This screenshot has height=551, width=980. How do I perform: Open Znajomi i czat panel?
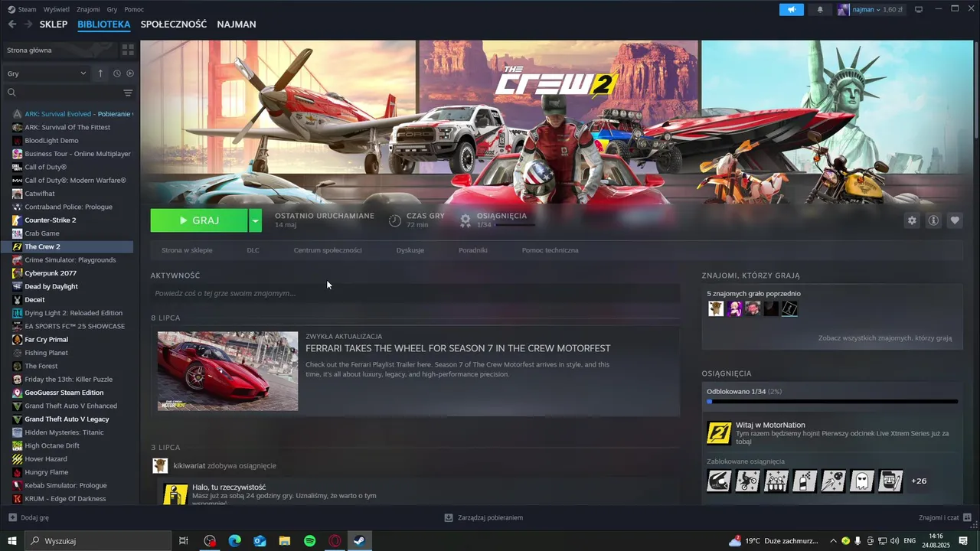pos(945,517)
